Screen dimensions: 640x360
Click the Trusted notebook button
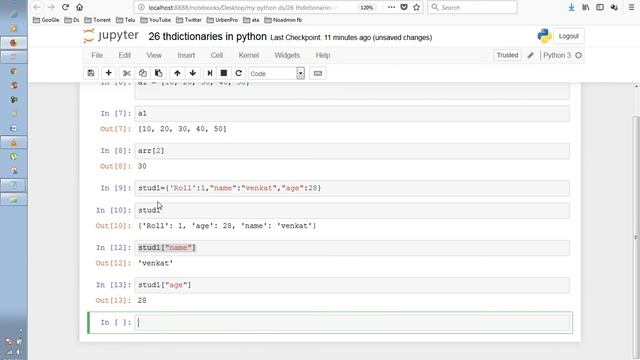[507, 55]
